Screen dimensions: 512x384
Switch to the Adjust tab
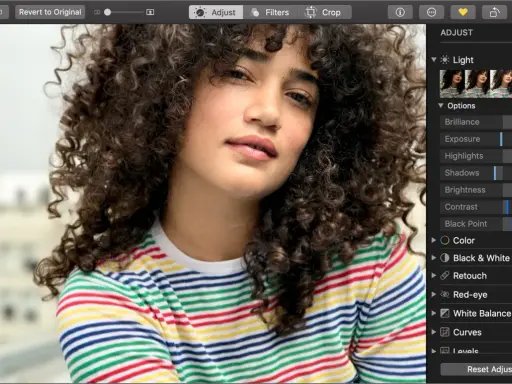pos(216,12)
